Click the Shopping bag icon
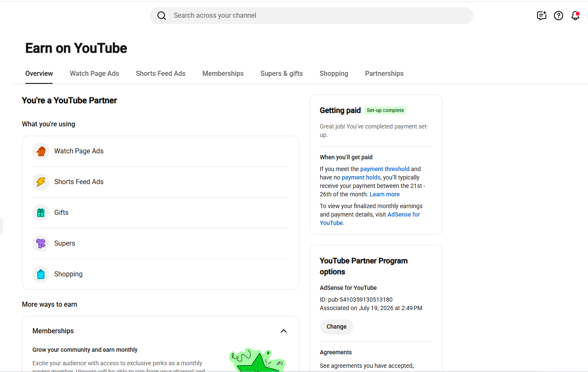Image resolution: width=588 pixels, height=372 pixels. click(x=41, y=274)
